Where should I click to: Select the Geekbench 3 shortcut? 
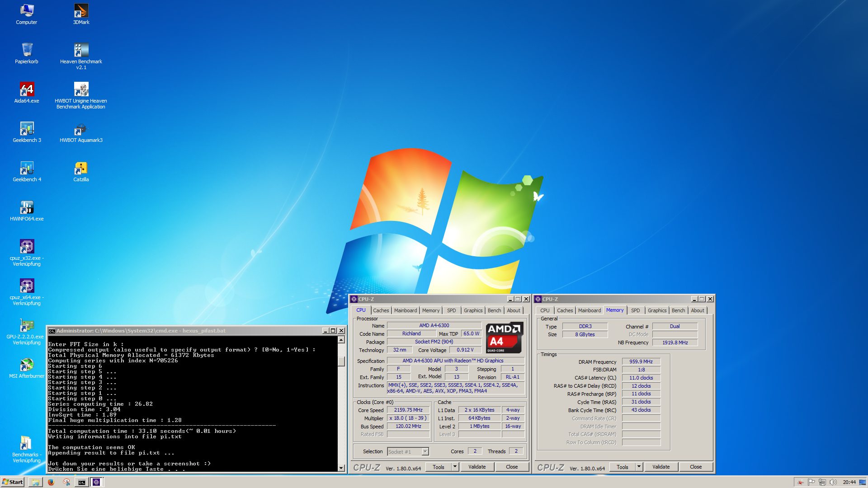27,132
